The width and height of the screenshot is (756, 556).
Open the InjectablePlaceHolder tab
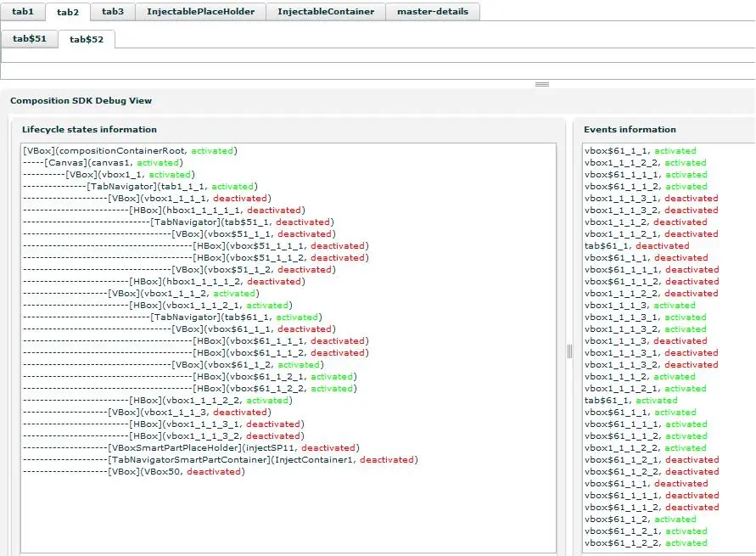(x=200, y=12)
